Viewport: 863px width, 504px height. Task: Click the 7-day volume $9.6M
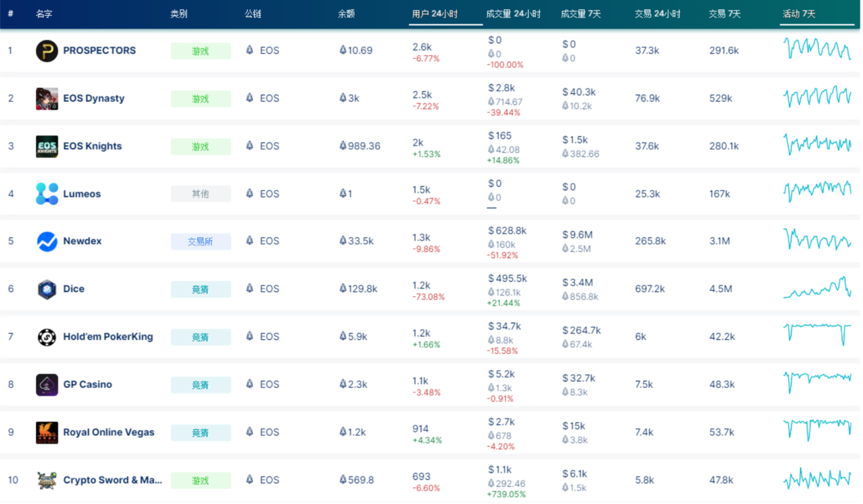578,235
